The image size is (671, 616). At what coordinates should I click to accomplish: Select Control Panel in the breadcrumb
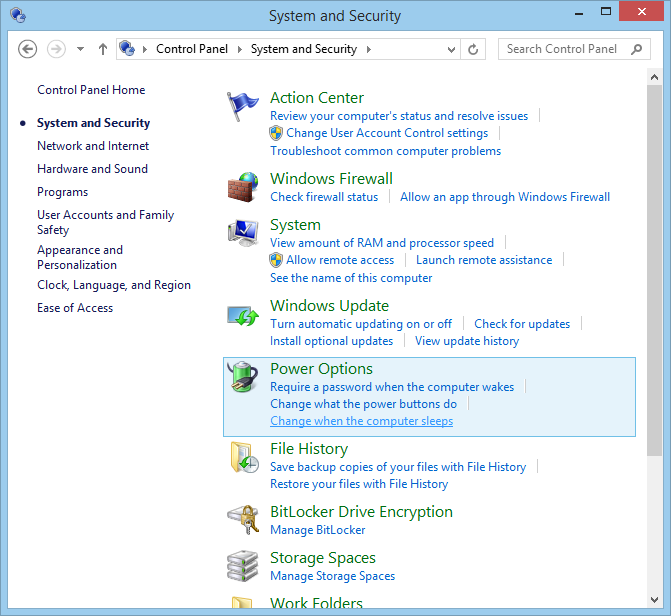(x=192, y=49)
